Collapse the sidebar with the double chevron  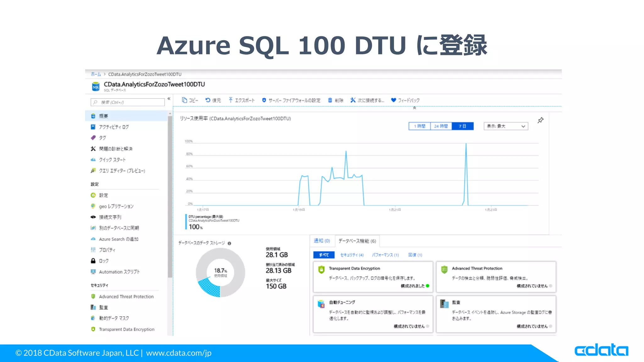click(x=169, y=99)
